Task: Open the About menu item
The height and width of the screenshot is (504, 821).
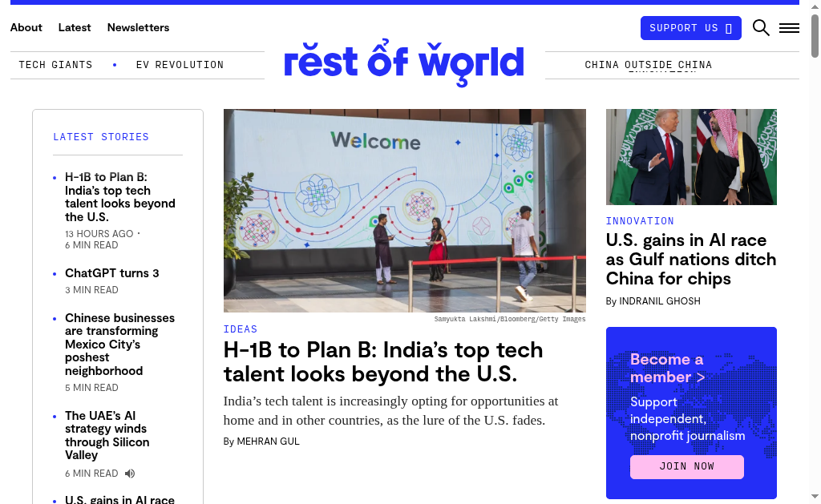Action: pos(26,27)
